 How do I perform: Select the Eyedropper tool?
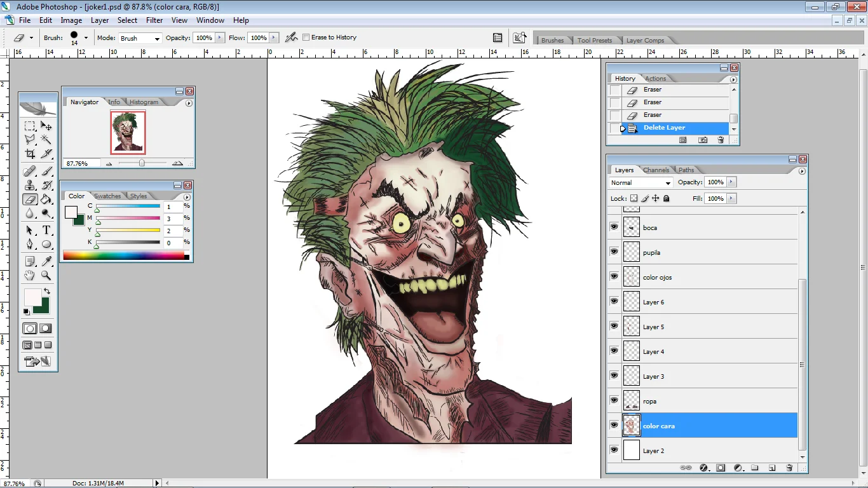pos(46,261)
